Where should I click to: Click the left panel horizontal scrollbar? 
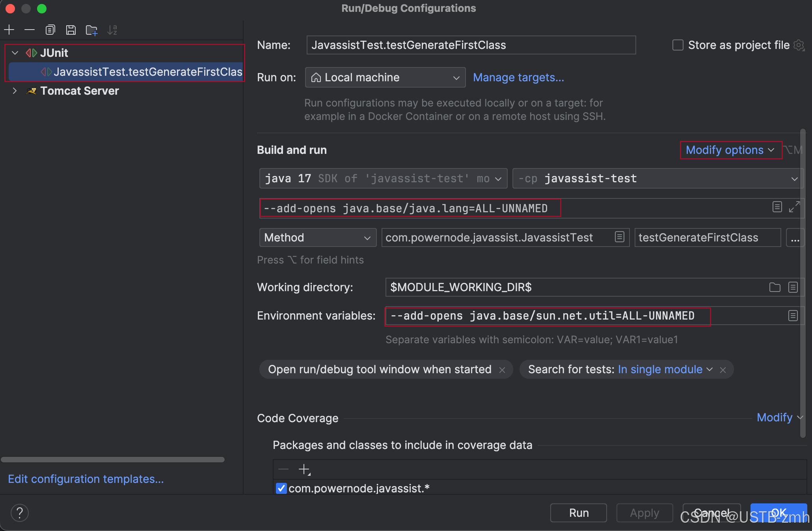[x=113, y=460]
